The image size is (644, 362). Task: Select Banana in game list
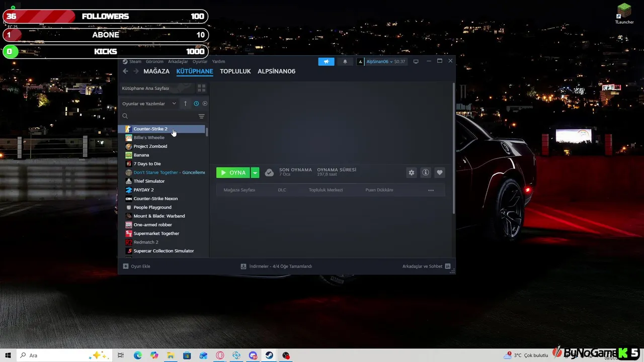[x=162, y=155]
